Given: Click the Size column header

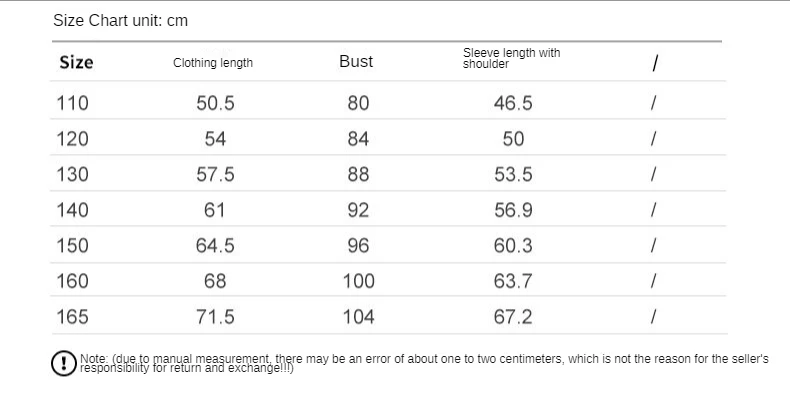Looking at the screenshot, I should (76, 62).
